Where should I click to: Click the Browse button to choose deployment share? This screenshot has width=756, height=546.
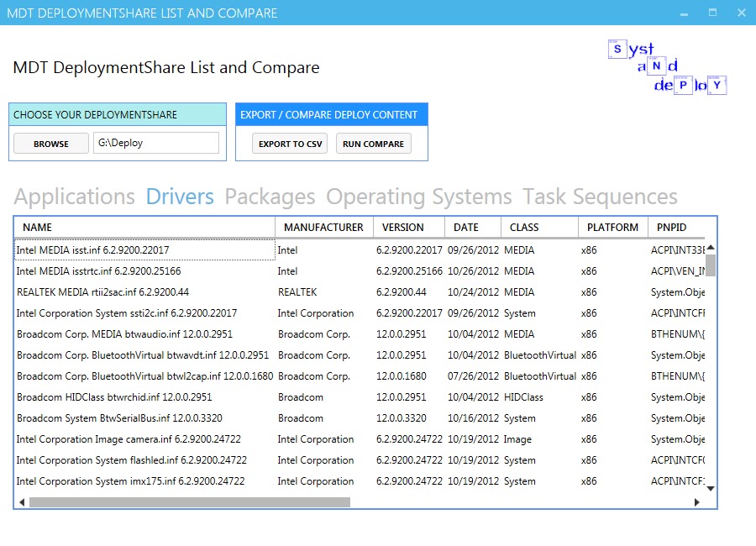pyautogui.click(x=50, y=143)
